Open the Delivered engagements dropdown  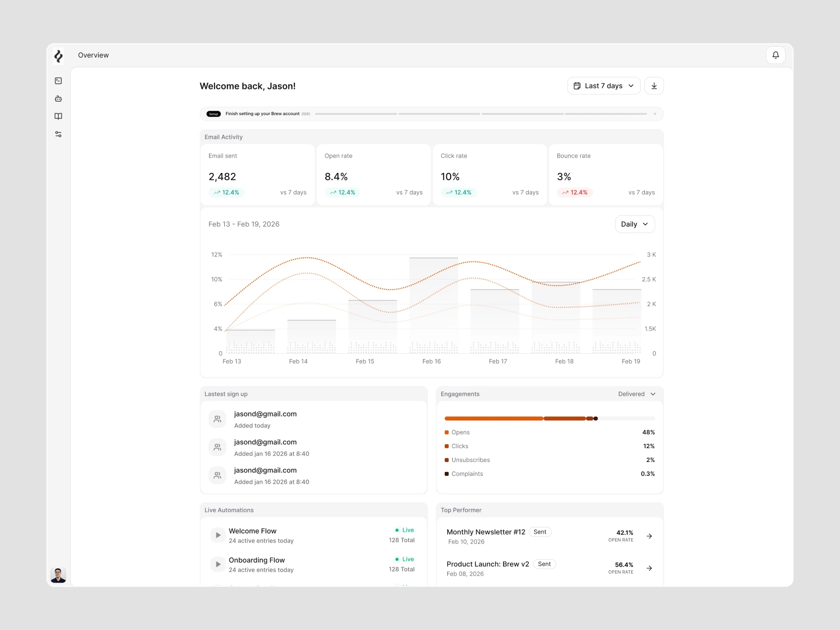pos(637,394)
